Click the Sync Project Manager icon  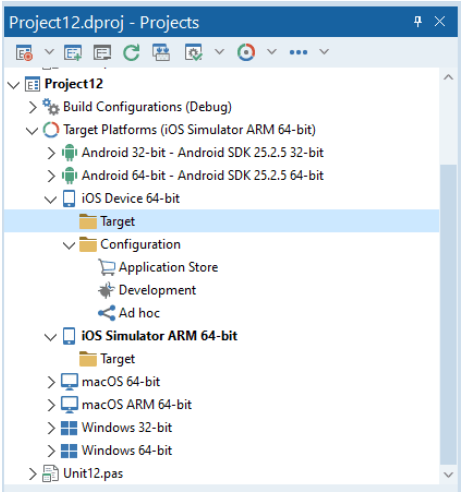pos(161,52)
